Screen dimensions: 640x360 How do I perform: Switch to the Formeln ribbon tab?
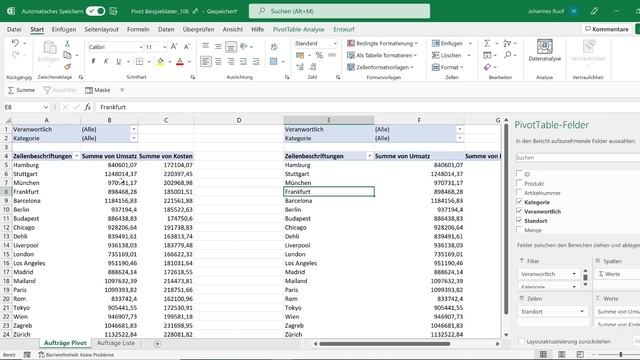pos(138,29)
